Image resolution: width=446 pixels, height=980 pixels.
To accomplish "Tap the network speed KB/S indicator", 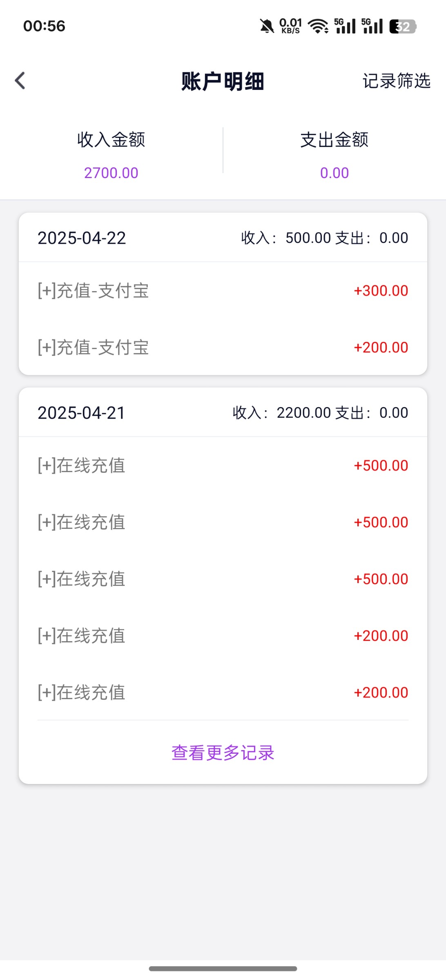I will pos(290,26).
